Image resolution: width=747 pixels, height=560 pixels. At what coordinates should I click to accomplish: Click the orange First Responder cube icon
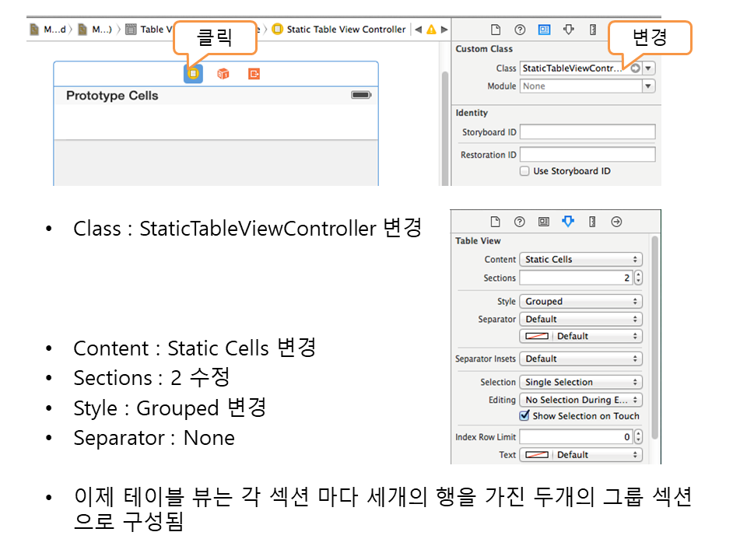click(223, 74)
